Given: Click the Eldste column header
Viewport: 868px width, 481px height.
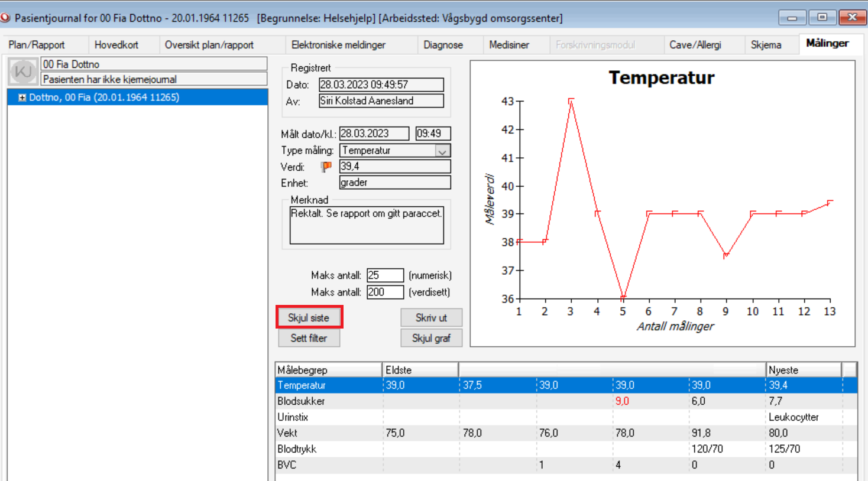Looking at the screenshot, I should [x=420, y=370].
